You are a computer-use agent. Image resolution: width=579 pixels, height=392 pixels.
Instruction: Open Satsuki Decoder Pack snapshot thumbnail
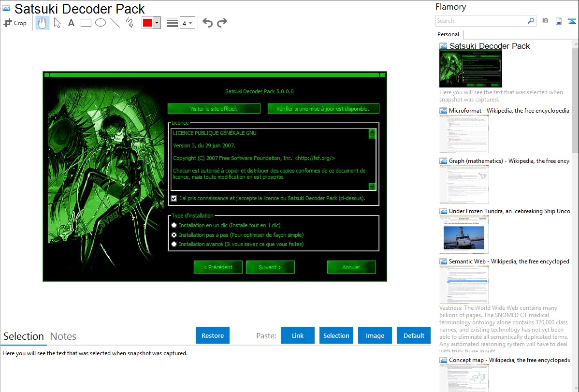[470, 69]
